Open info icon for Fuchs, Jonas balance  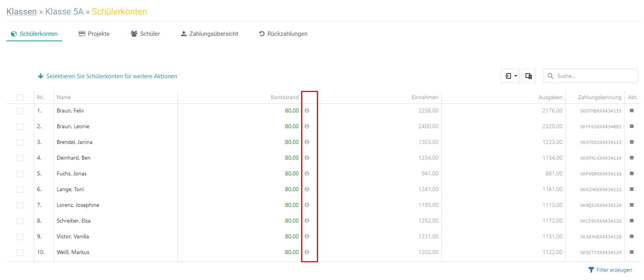click(x=307, y=173)
